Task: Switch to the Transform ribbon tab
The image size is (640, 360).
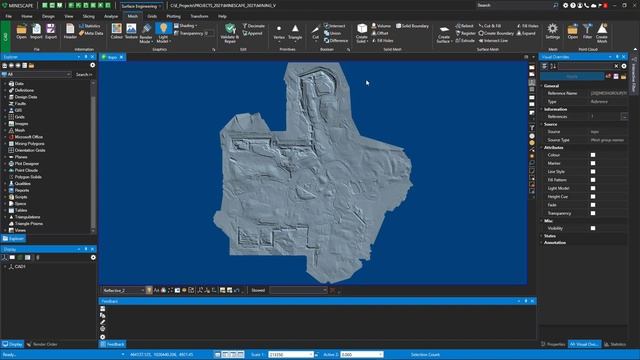Action: point(199,16)
